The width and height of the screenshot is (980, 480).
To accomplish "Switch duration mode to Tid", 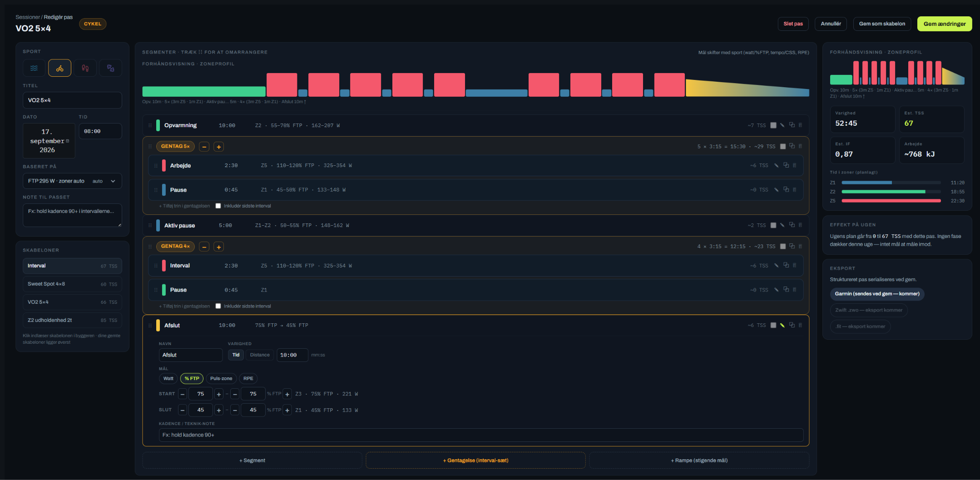I will coord(236,355).
